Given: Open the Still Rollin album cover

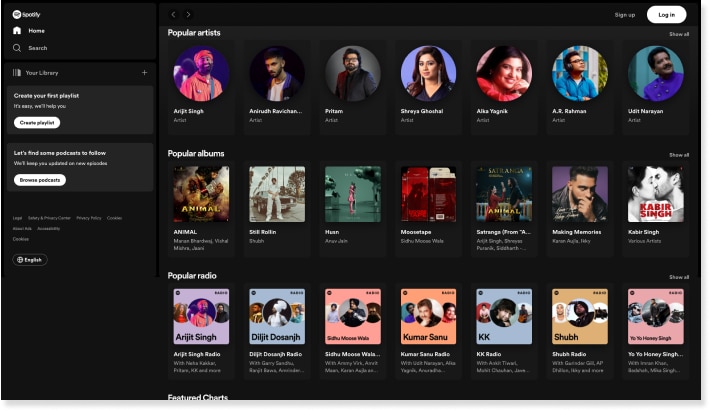Looking at the screenshot, I should pyautogui.click(x=277, y=194).
